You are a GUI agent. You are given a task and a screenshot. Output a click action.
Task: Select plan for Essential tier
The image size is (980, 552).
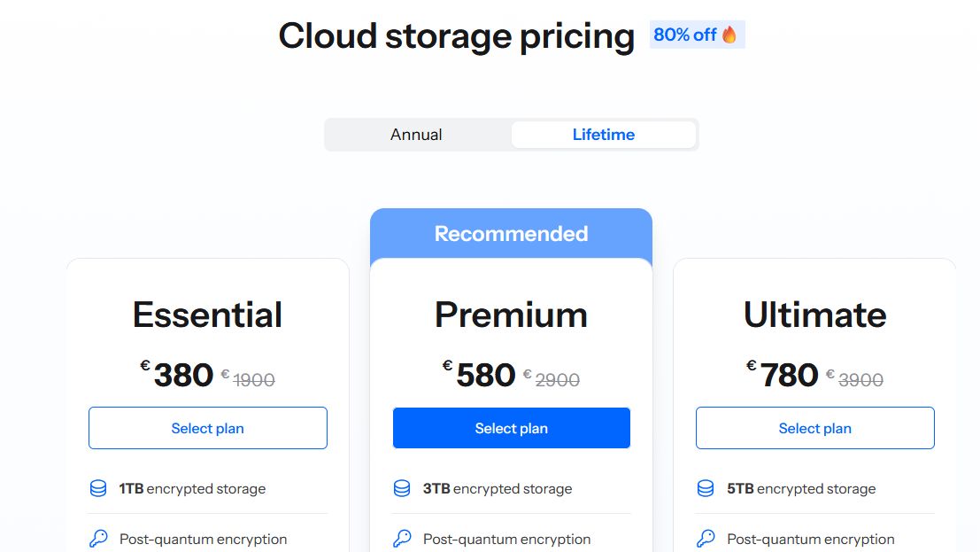click(x=208, y=428)
